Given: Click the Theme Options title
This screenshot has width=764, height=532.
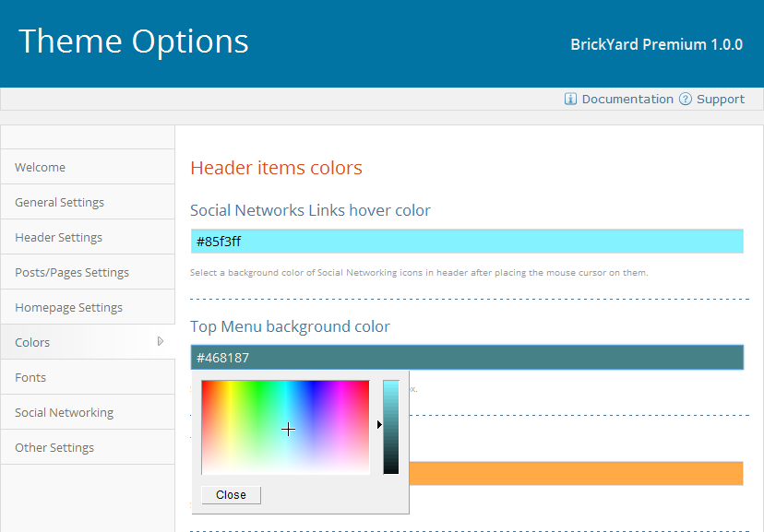Looking at the screenshot, I should 134,41.
